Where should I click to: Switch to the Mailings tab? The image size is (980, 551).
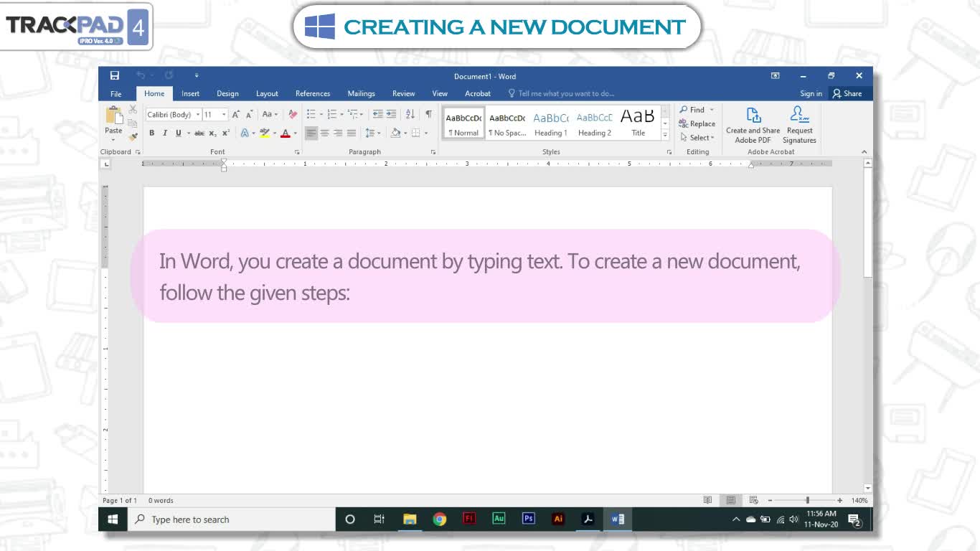361,94
